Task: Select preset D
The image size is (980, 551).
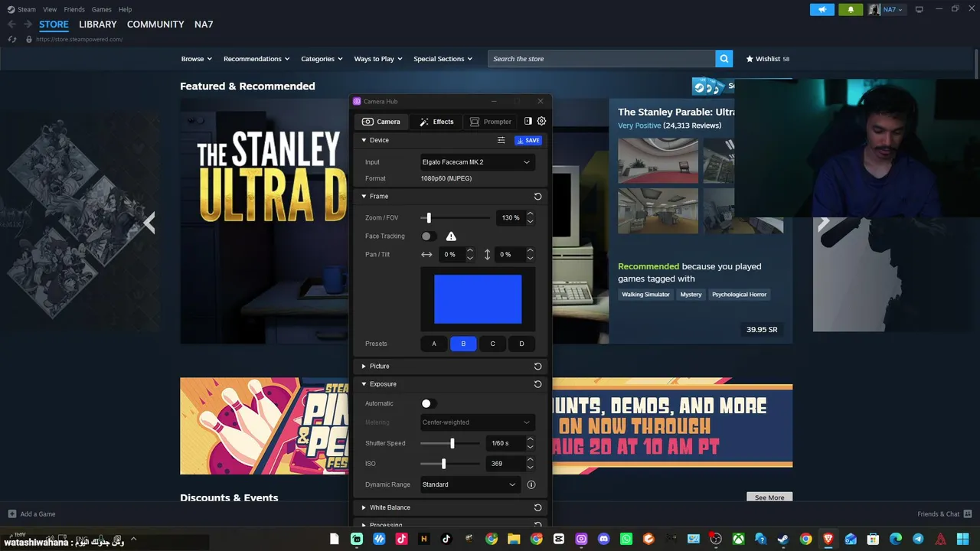Action: [521, 344]
